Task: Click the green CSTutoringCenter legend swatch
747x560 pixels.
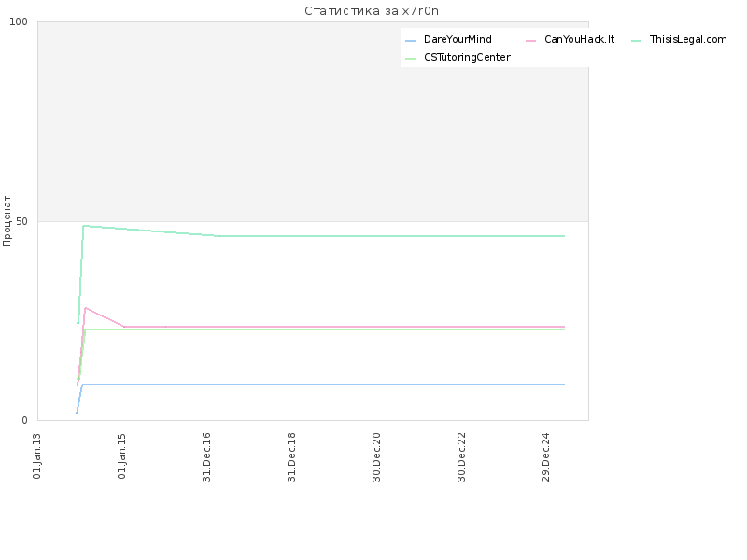Action: [x=410, y=59]
